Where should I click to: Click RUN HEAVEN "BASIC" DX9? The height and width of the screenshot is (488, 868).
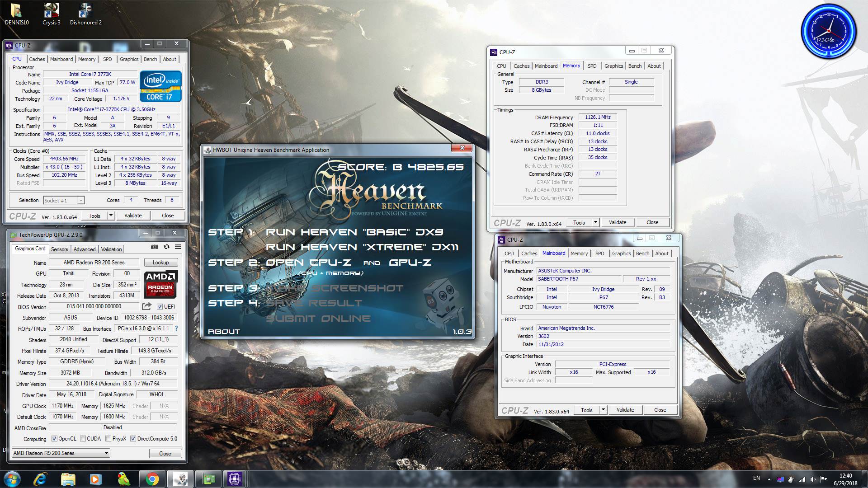point(354,232)
